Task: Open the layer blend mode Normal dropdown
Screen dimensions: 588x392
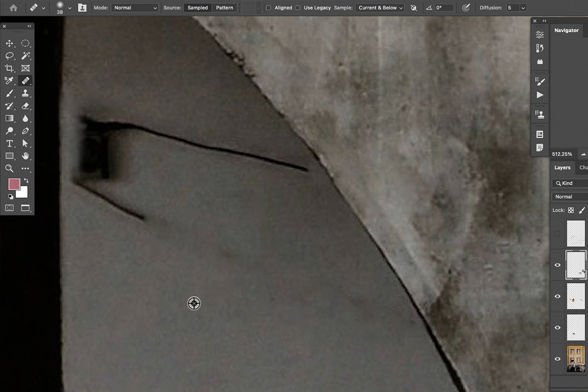Action: coord(570,196)
